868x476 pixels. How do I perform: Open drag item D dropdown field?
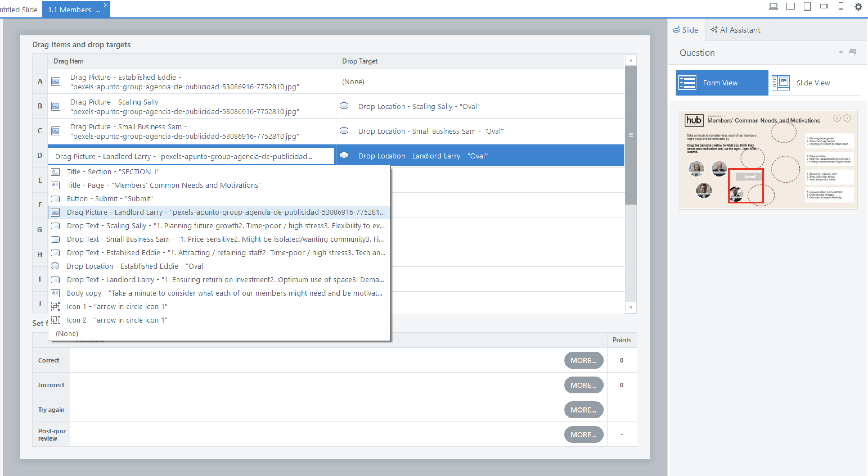pos(191,156)
